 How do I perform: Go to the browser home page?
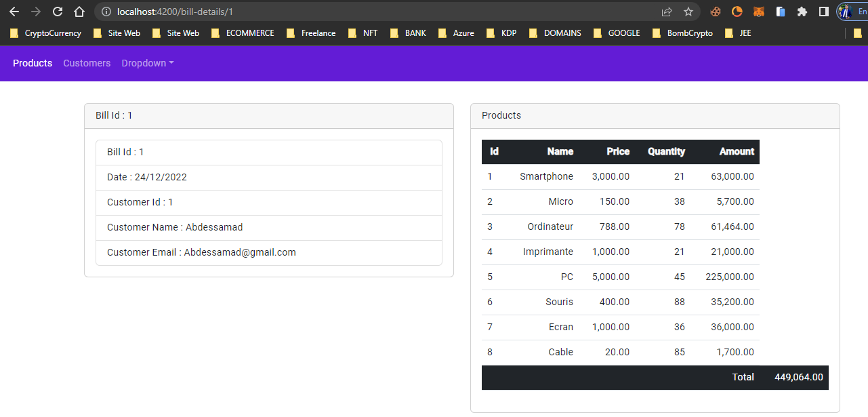[x=78, y=12]
